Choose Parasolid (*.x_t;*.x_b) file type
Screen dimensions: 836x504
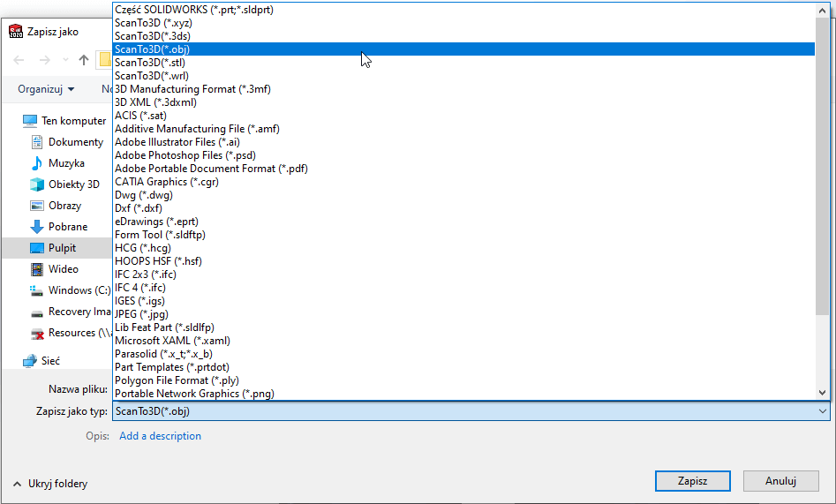click(x=463, y=354)
